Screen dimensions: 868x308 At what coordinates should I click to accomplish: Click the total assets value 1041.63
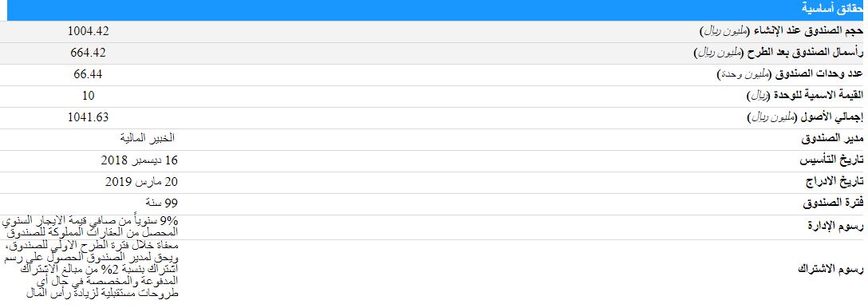pyautogui.click(x=88, y=117)
